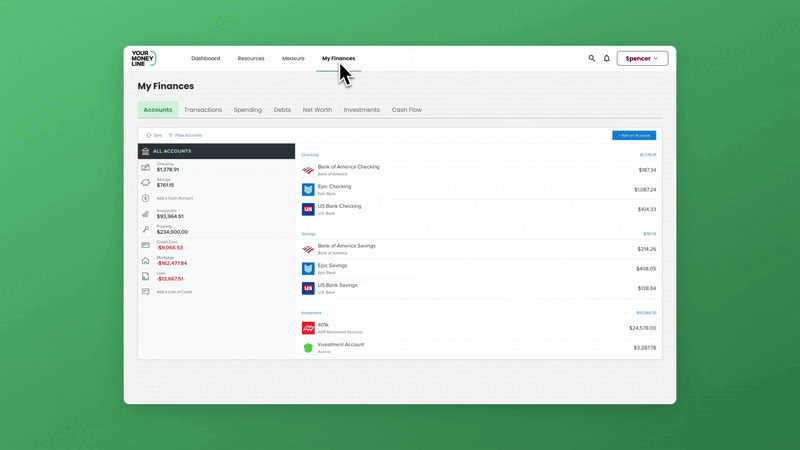Open Bank of America Checking account name
Screen dimensions: 800x450
coord(348,167)
